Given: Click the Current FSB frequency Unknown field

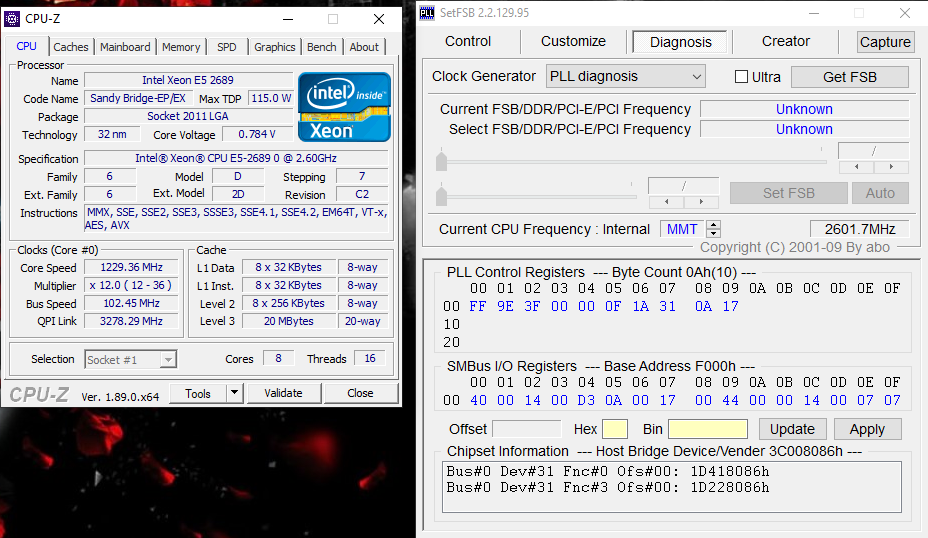Looking at the screenshot, I should click(804, 109).
